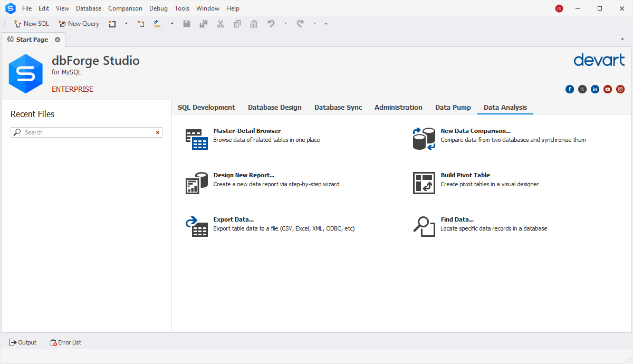Open Devart's LinkedIn page icon
The height and width of the screenshot is (364, 633).
595,89
